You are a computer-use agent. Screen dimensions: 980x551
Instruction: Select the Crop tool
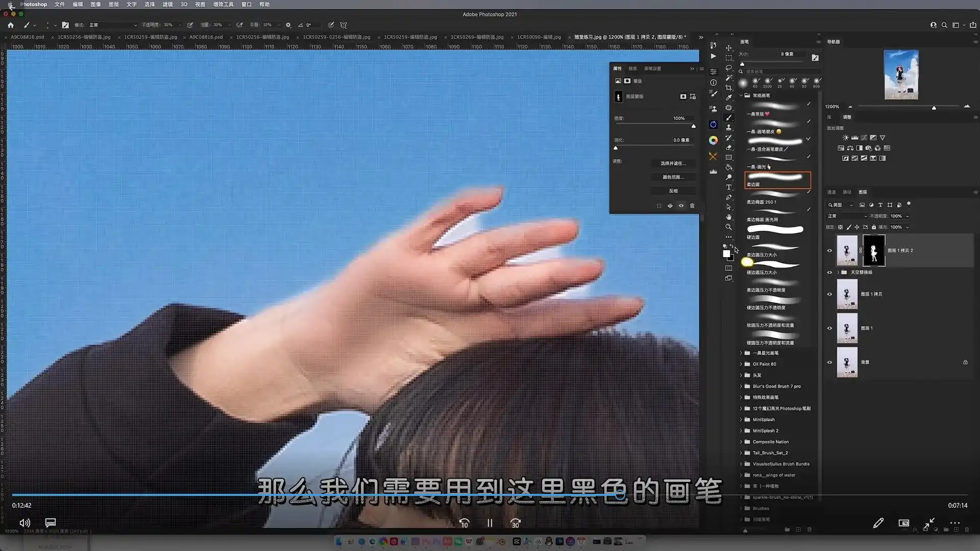coord(729,88)
